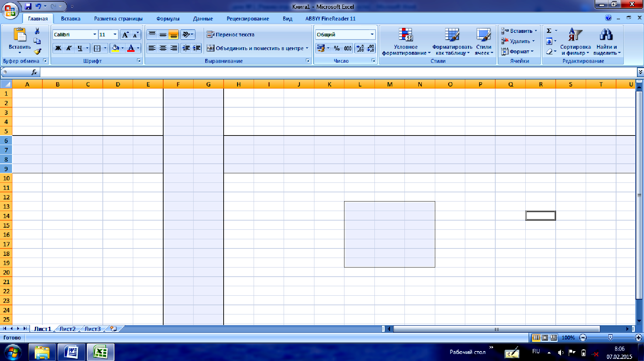Center cell text horizontally

163,48
